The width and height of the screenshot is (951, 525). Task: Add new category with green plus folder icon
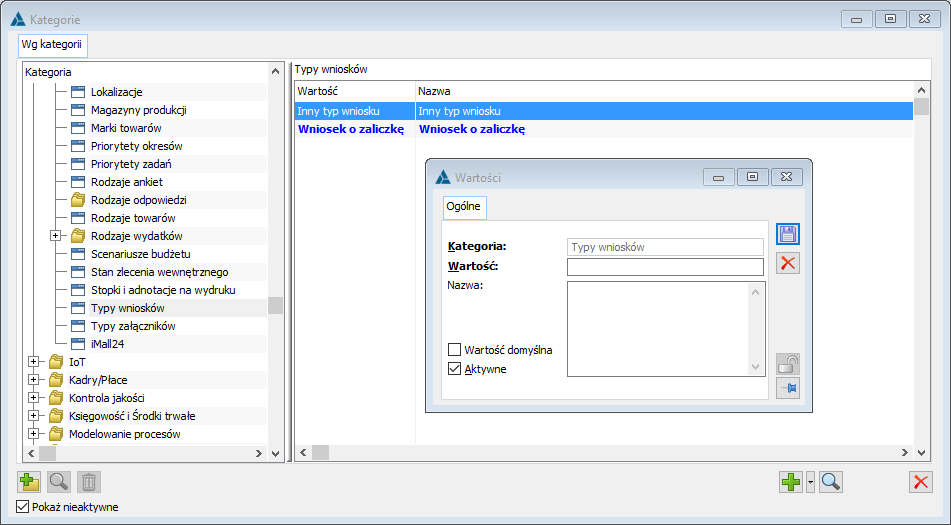(29, 482)
